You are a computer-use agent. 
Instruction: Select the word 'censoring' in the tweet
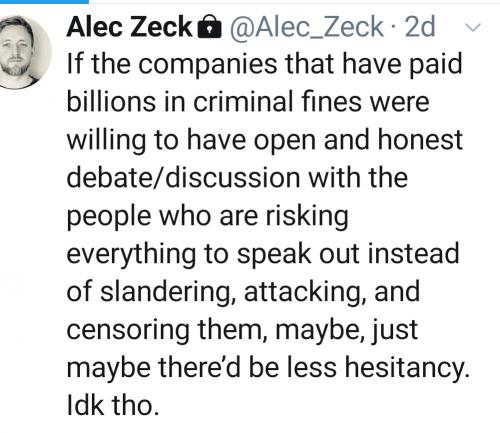pos(128,331)
